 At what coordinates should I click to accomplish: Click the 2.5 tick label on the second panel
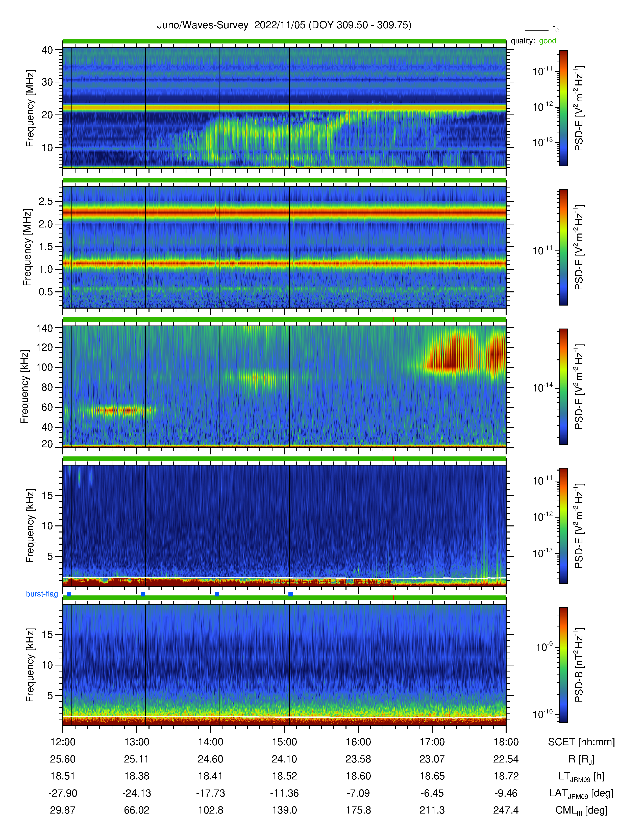(x=46, y=202)
